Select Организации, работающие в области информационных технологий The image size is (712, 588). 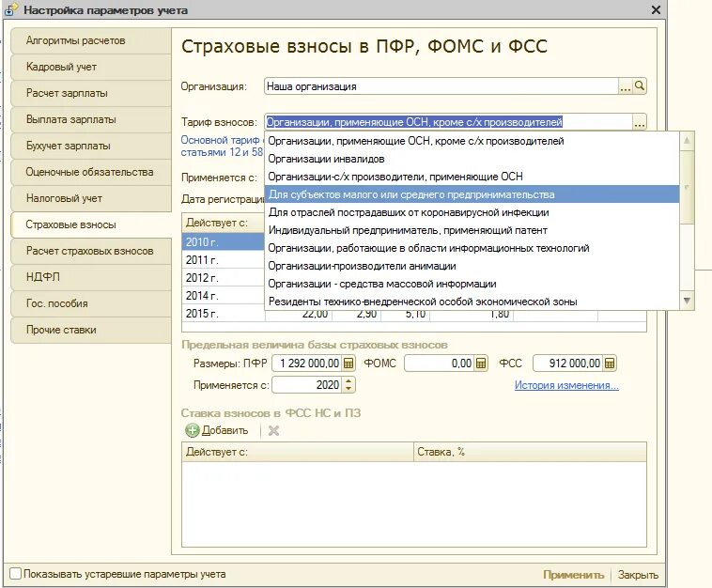click(x=472, y=248)
